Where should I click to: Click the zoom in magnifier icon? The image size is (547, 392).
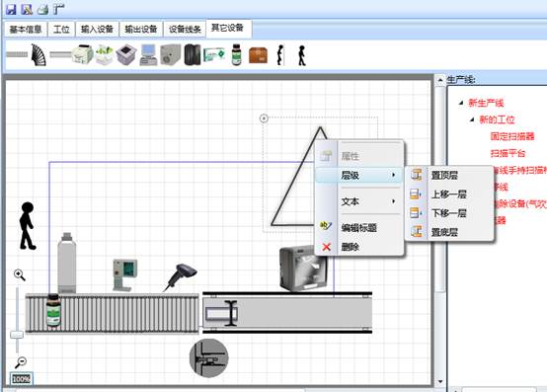[20, 274]
